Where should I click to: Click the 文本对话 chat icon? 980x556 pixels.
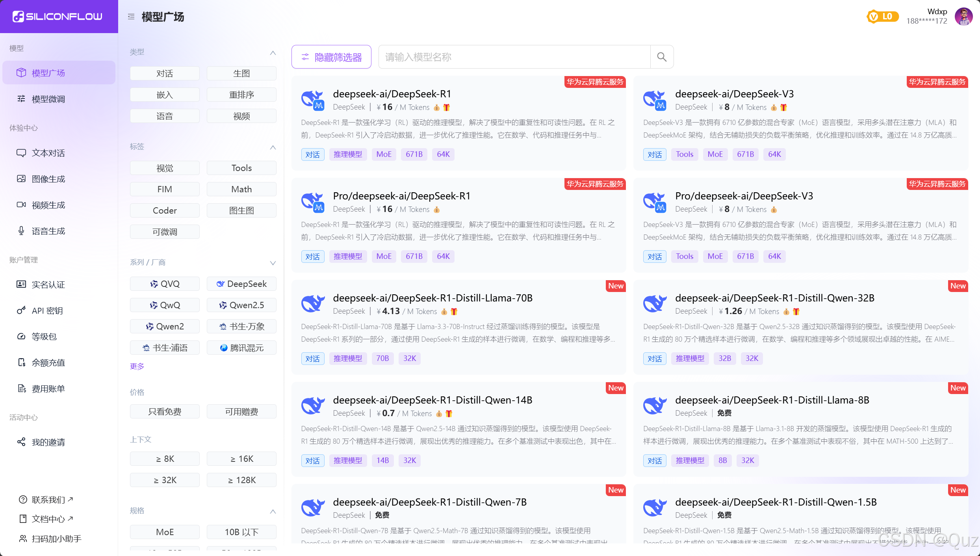click(21, 152)
